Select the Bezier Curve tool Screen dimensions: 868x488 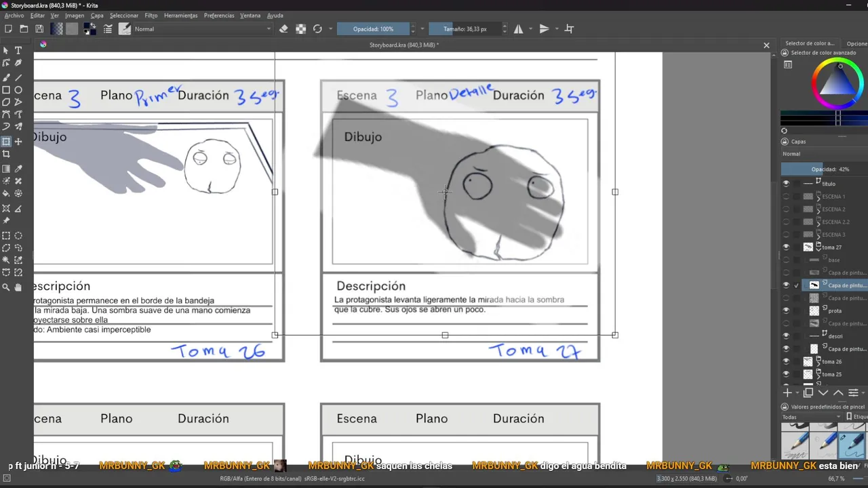[x=6, y=115]
